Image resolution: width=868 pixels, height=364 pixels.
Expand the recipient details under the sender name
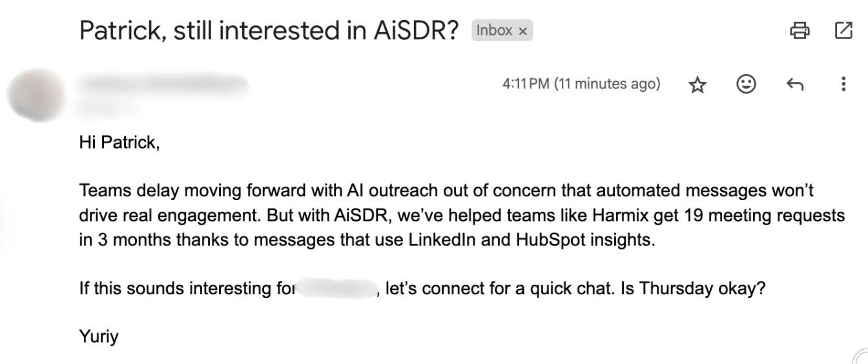[110, 108]
